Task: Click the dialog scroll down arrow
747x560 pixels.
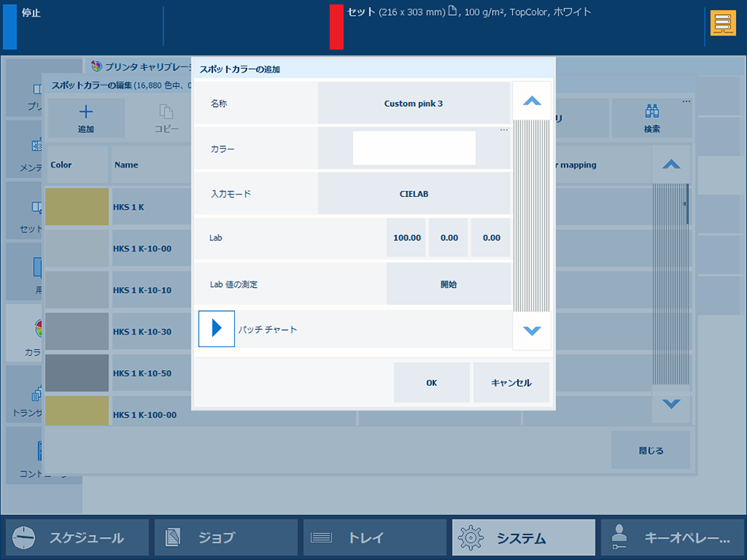Action: click(532, 331)
